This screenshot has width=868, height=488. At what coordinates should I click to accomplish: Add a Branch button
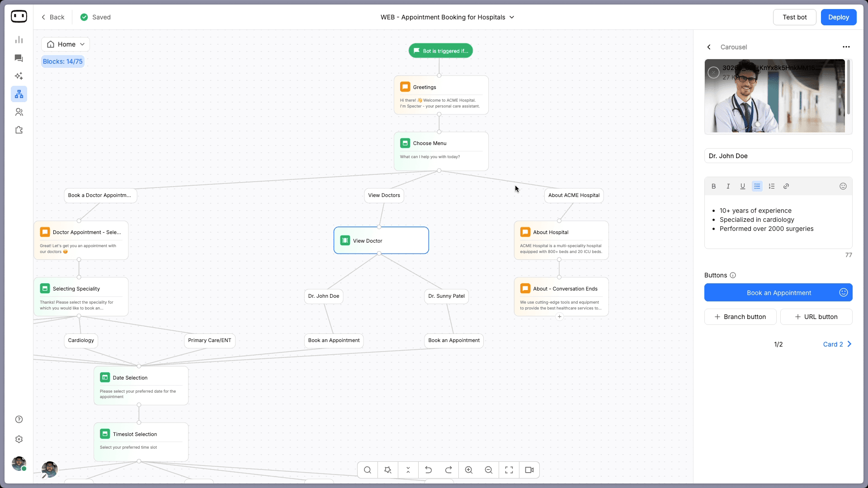pos(740,317)
